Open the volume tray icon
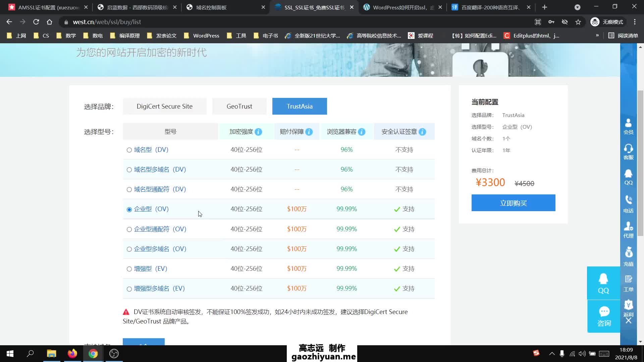This screenshot has width=644, height=362. tap(582, 354)
